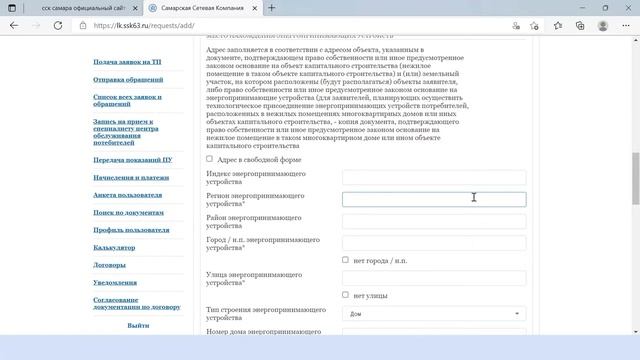
Task: Open tab actions menu icon at top left
Action: click(12, 8)
